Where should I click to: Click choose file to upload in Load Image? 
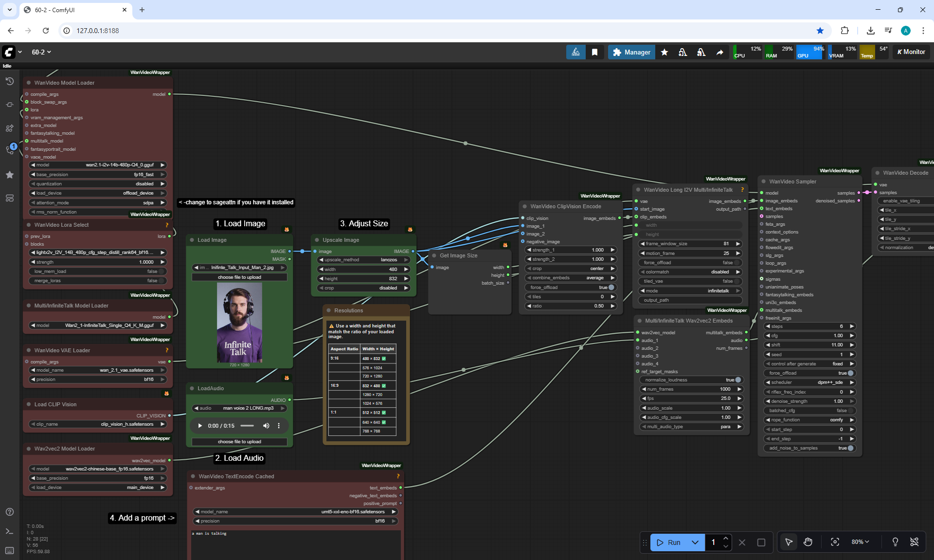(239, 277)
